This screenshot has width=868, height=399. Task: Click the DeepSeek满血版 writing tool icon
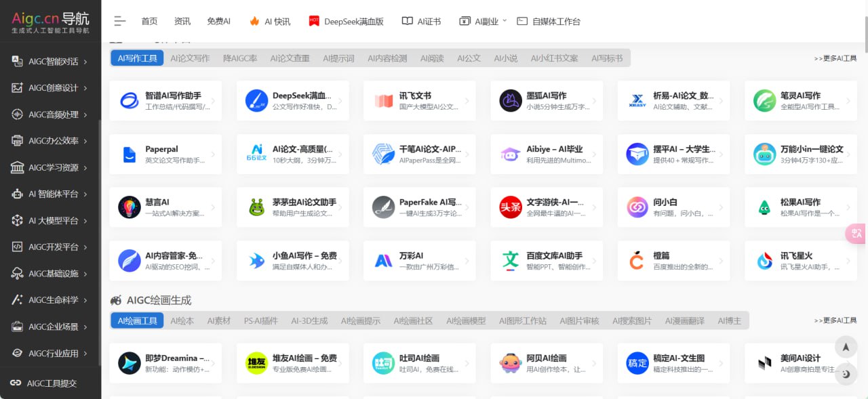(x=257, y=101)
